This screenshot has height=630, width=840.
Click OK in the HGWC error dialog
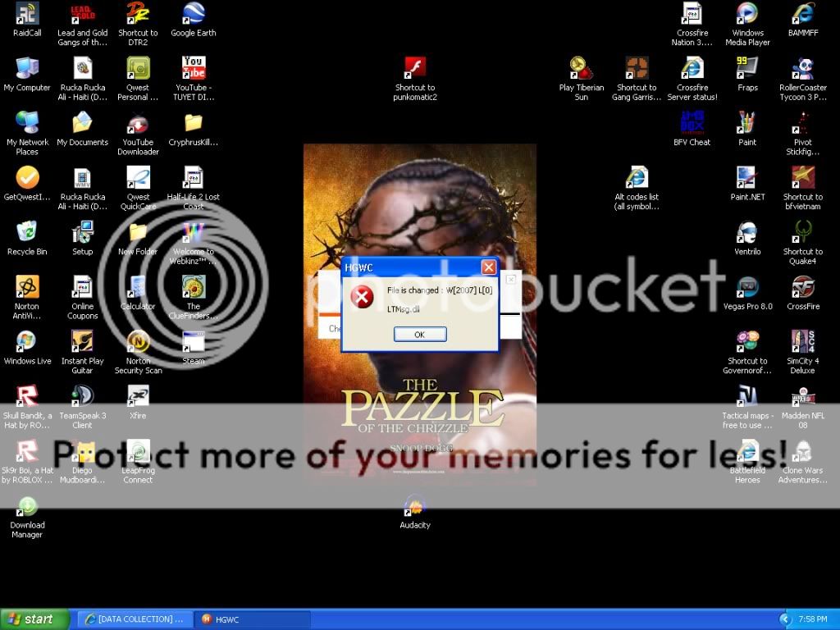click(x=420, y=335)
